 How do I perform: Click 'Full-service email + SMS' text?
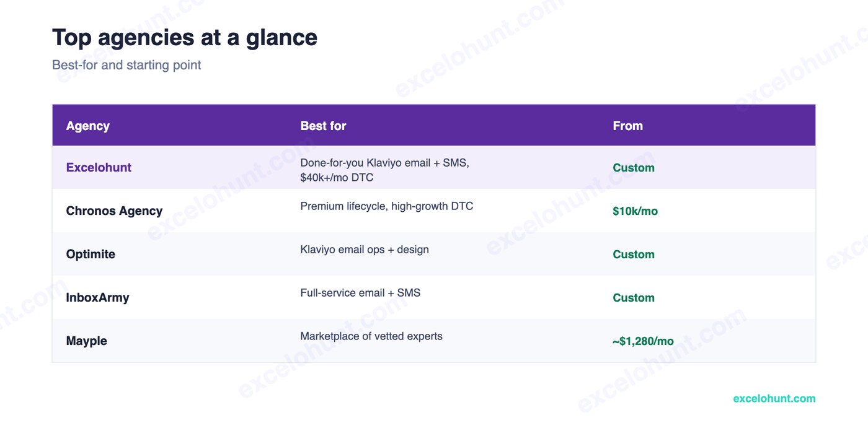pyautogui.click(x=360, y=293)
